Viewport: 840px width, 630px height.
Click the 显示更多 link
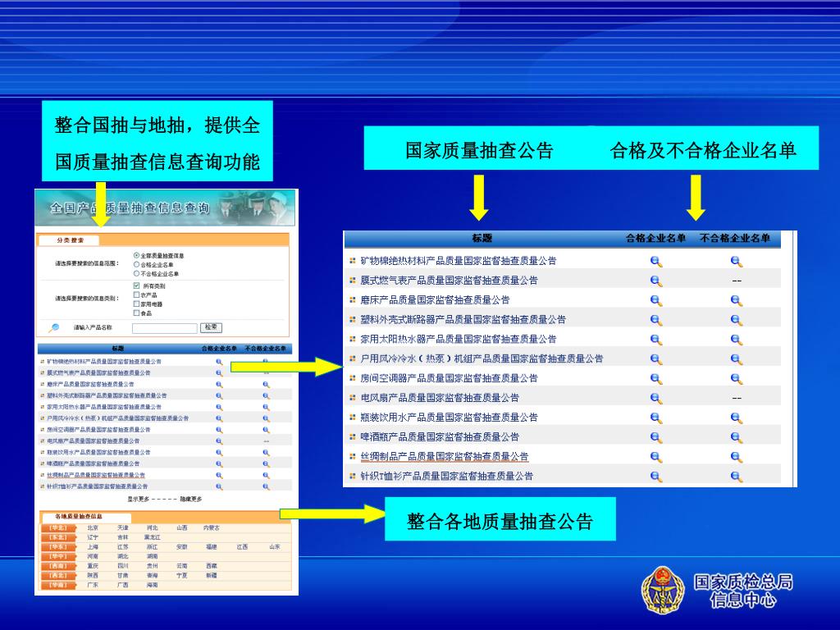(138, 500)
